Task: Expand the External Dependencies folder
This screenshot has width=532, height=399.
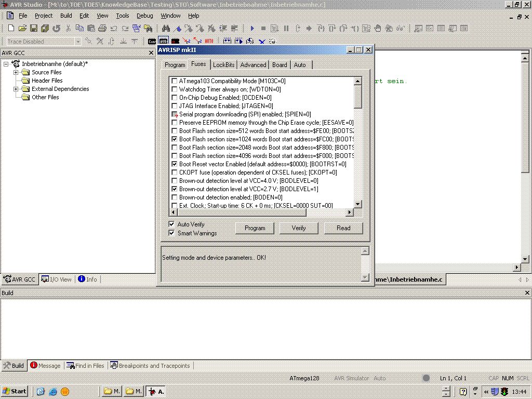Action: click(x=16, y=89)
